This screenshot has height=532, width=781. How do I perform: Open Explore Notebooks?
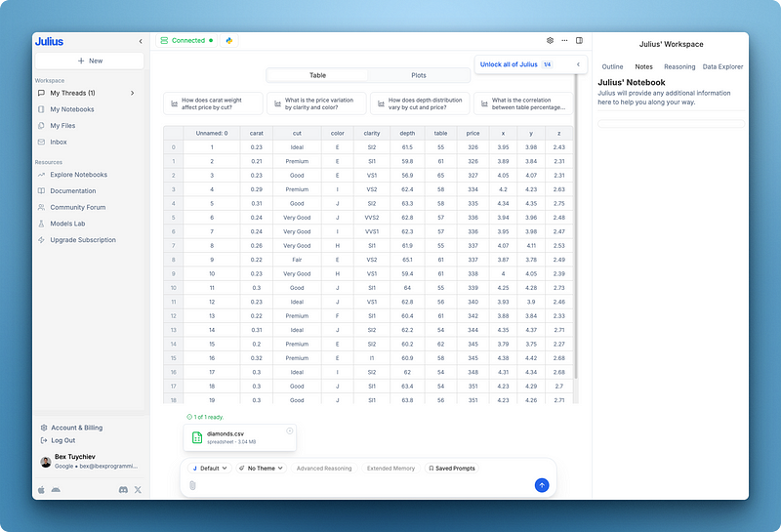[79, 175]
